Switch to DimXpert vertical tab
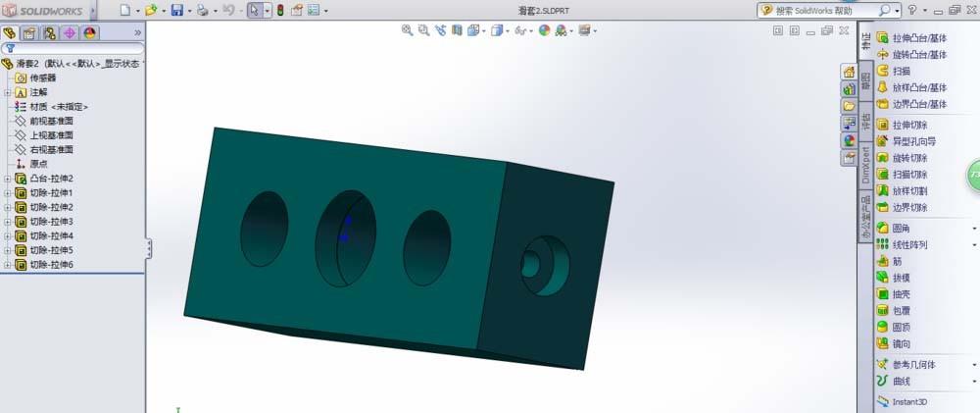 tap(865, 165)
